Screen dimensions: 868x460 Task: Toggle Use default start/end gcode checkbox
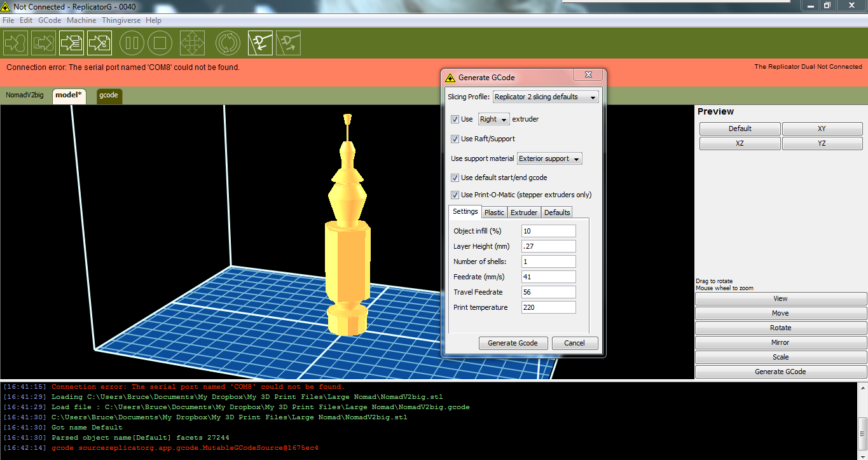point(455,178)
